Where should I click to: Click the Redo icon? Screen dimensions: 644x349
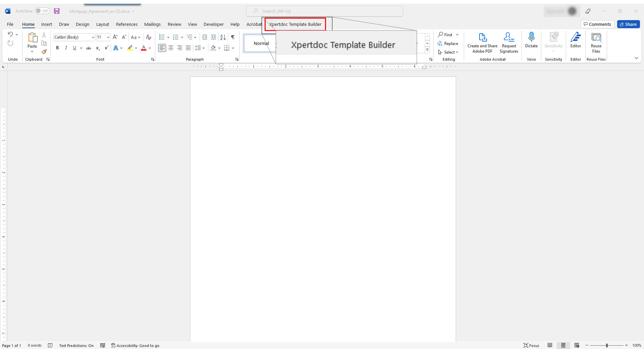(10, 43)
